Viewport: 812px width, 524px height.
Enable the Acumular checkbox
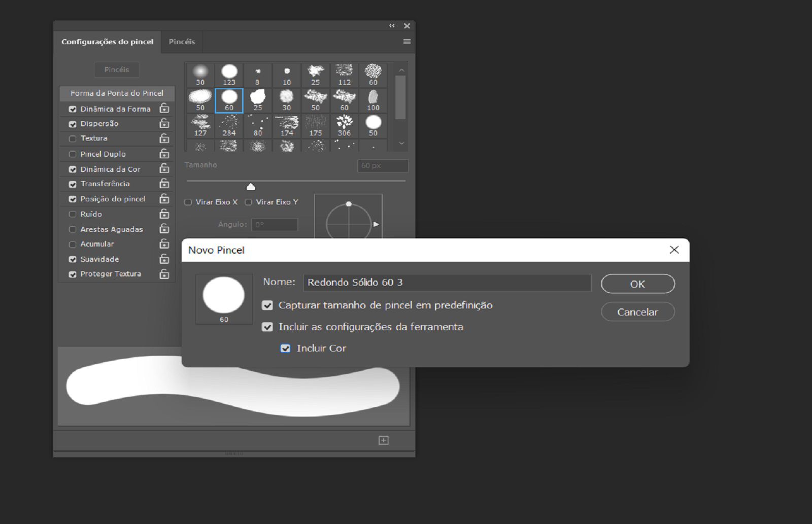click(73, 244)
